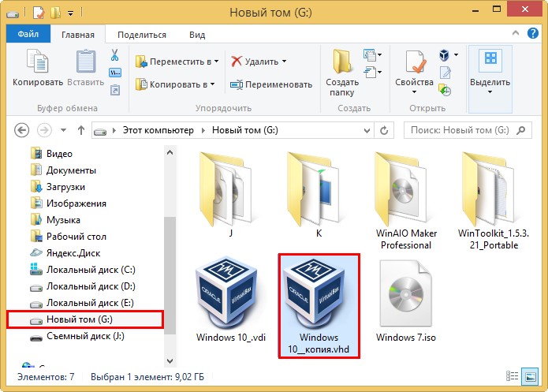Viewport: 548px width, 392px height.
Task: Switch to the Вид tab
Action: click(x=197, y=35)
